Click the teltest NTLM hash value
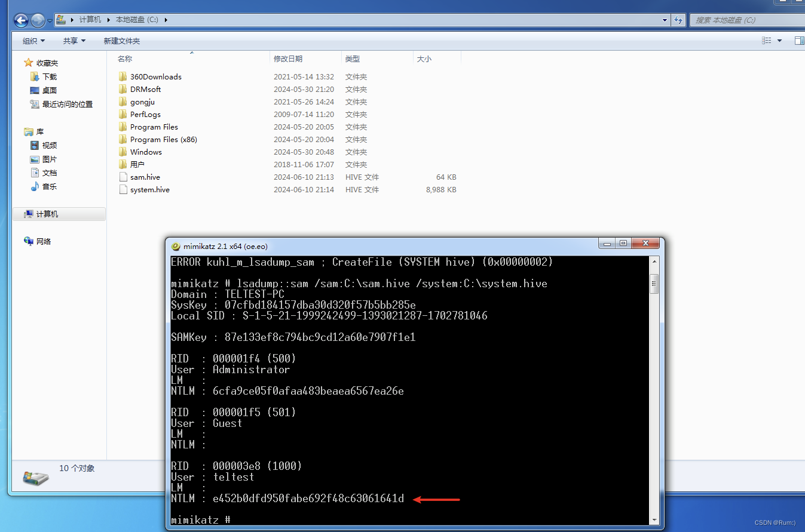Image resolution: width=805 pixels, height=532 pixels. (x=308, y=499)
